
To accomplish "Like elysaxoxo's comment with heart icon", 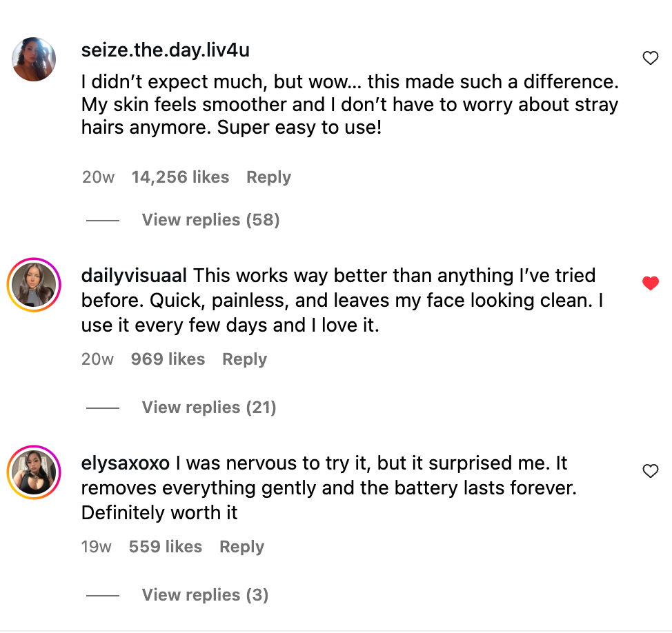I will (x=650, y=471).
